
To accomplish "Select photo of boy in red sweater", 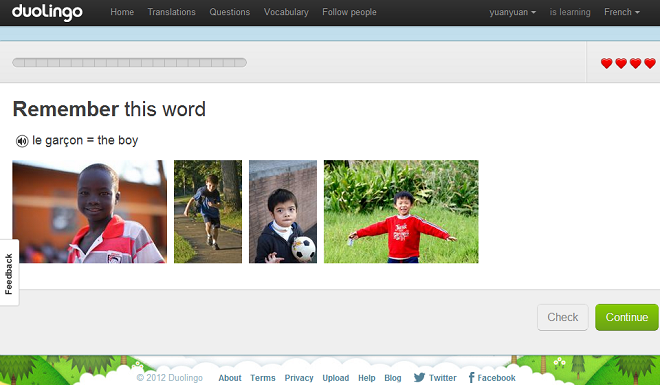I will (401, 211).
